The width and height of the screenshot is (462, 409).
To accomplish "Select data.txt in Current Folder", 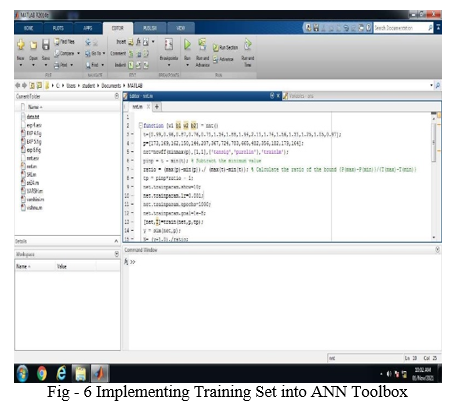I will click(x=33, y=117).
